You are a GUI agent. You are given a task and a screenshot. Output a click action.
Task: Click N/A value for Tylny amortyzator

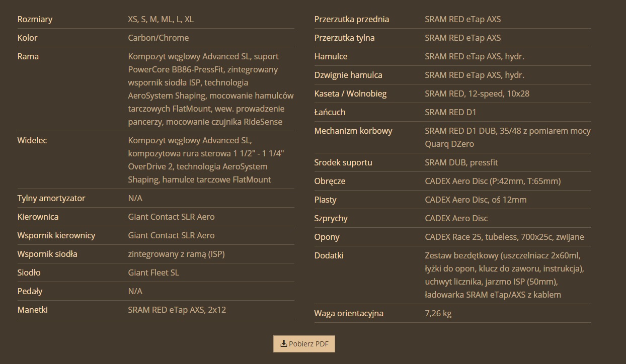[135, 198]
